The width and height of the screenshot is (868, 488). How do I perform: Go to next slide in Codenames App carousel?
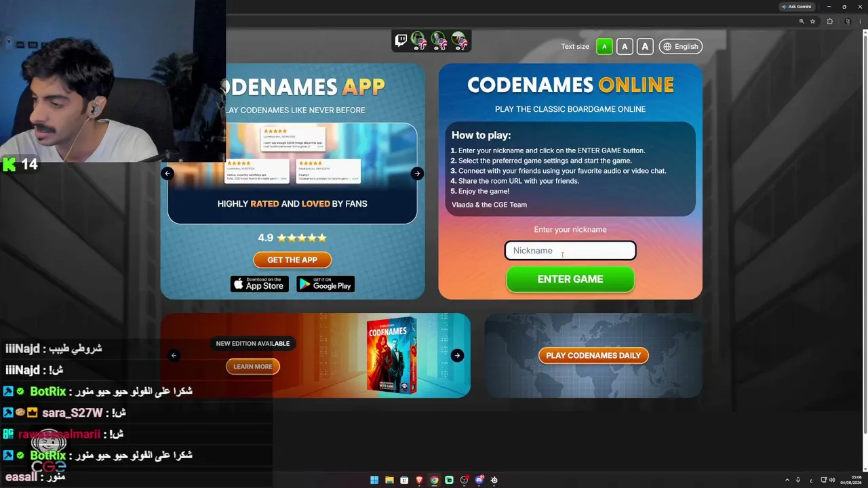[417, 174]
